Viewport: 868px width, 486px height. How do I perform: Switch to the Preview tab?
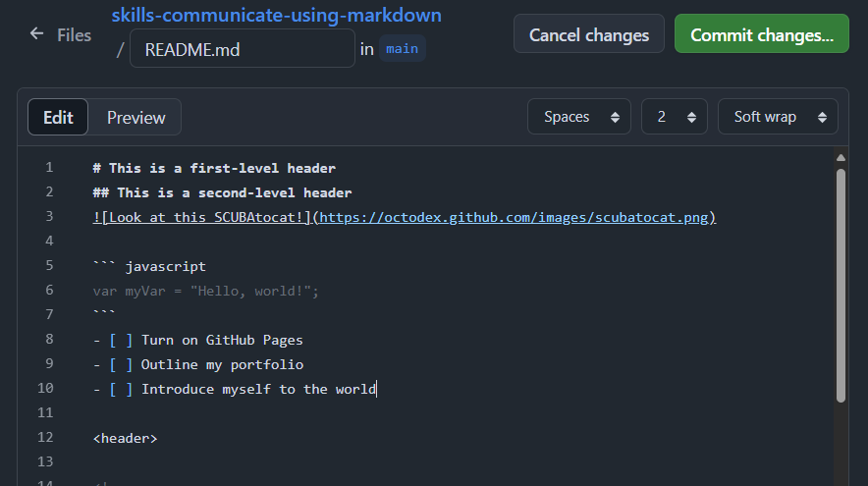[136, 118]
